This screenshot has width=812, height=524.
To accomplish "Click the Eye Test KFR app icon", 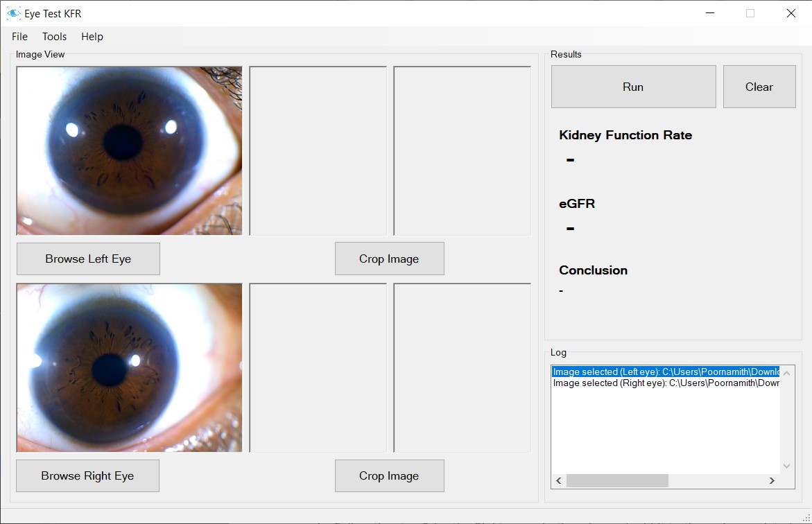I will (13, 13).
